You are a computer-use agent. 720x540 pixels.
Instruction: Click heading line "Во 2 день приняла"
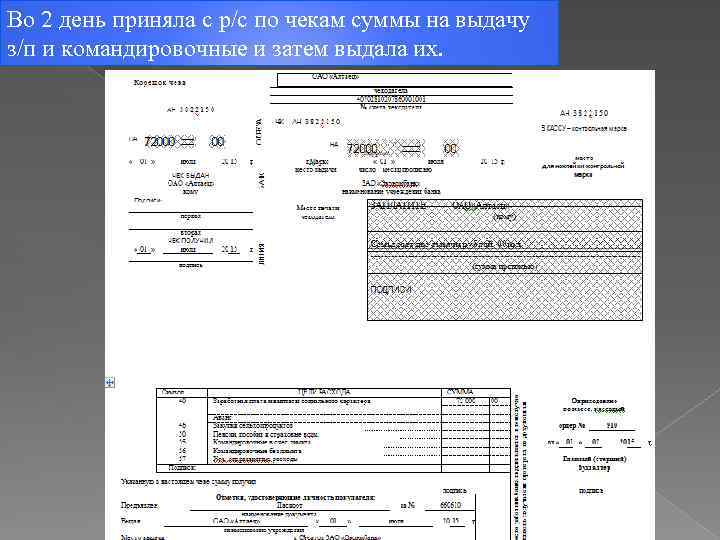click(268, 20)
